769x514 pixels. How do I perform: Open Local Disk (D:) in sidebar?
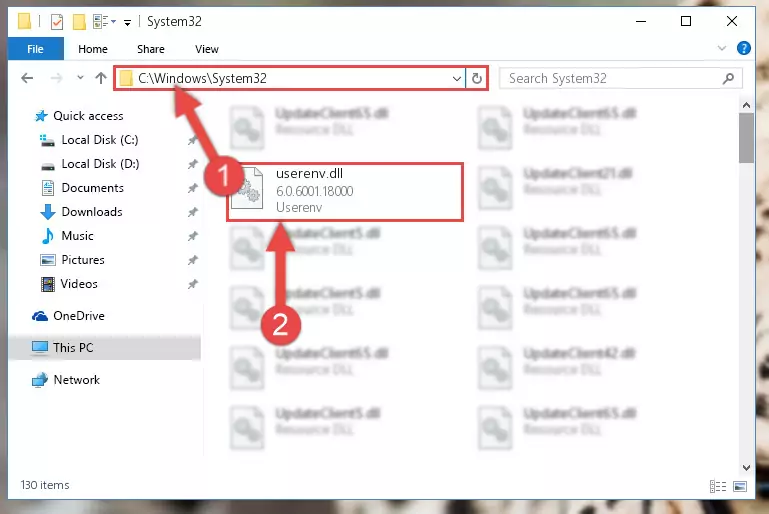pyautogui.click(x=100, y=164)
